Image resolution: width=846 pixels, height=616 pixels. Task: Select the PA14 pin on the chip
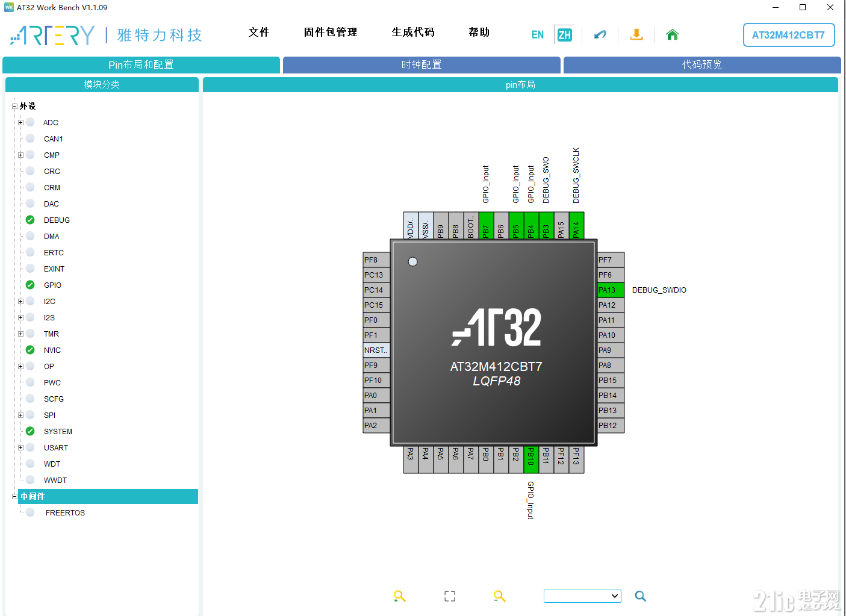(576, 225)
